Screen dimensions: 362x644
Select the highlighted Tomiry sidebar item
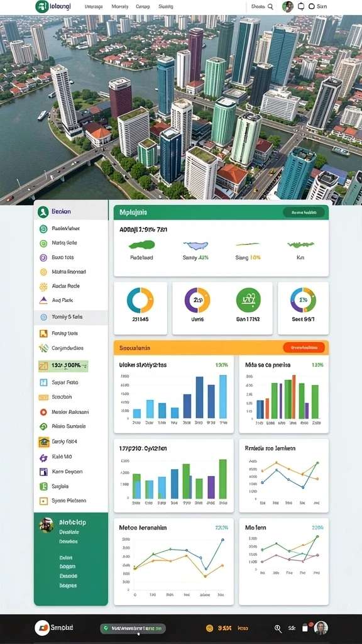71,317
